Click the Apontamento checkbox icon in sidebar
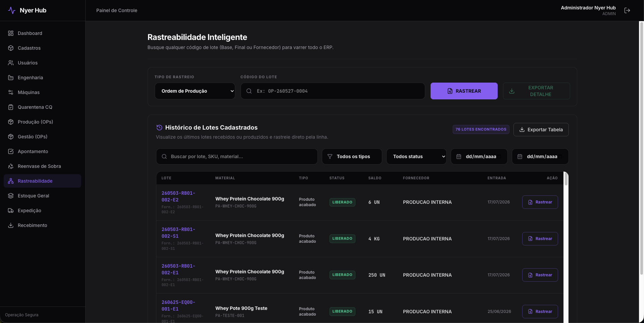This screenshot has height=323, width=644. [x=11, y=151]
